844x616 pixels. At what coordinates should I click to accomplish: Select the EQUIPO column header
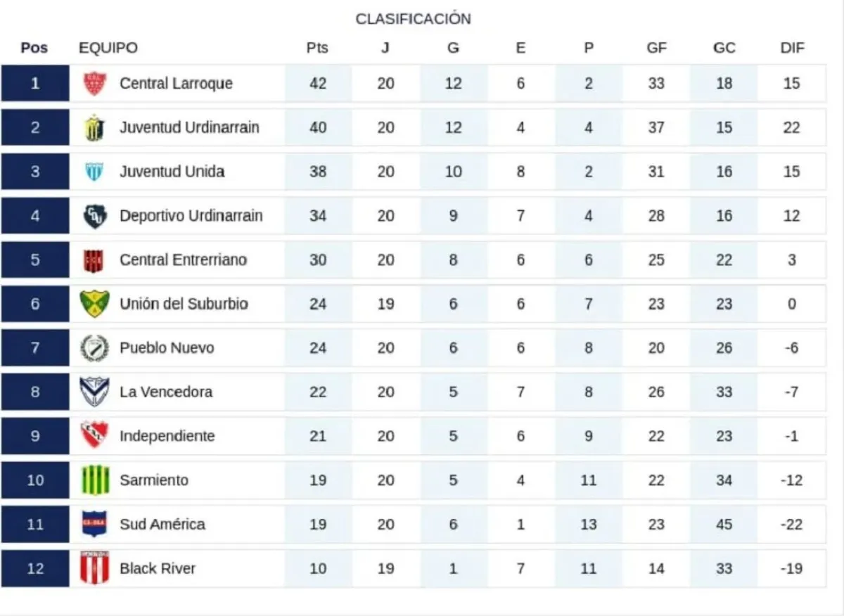pyautogui.click(x=108, y=48)
